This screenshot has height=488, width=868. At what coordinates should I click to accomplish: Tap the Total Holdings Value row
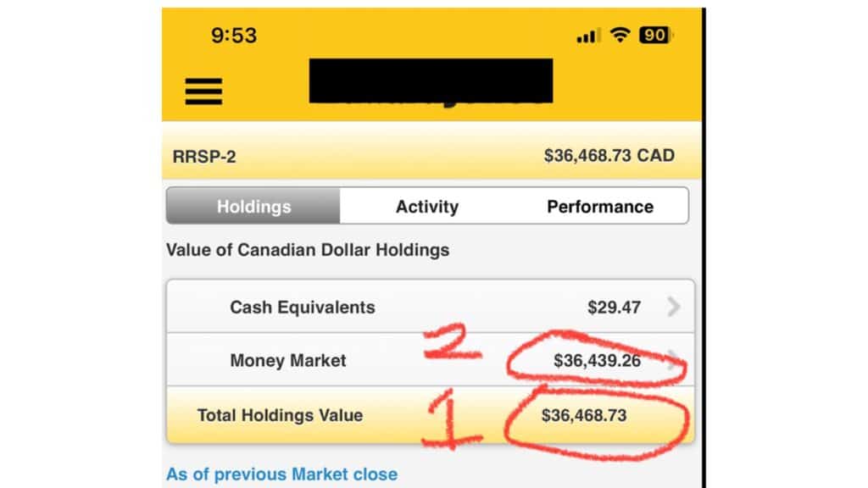[x=430, y=415]
